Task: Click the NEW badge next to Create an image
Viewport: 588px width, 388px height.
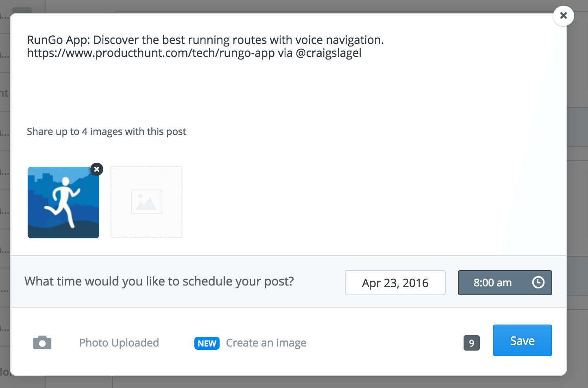Action: (207, 343)
